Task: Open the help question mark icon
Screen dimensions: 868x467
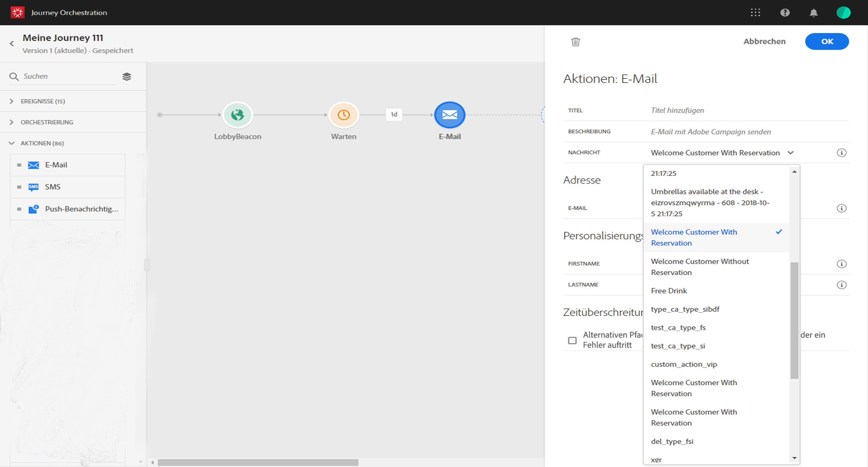Action: pos(785,13)
